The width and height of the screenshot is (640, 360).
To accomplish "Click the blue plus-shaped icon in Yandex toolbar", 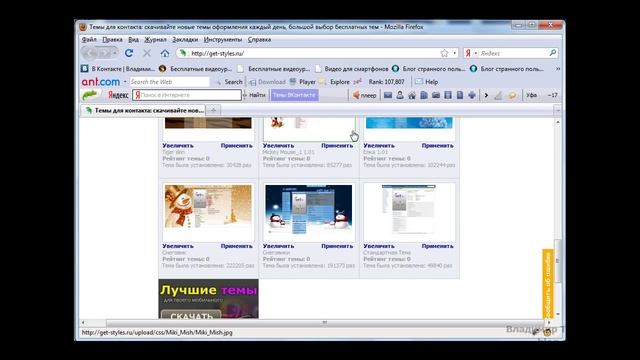I will click(472, 95).
